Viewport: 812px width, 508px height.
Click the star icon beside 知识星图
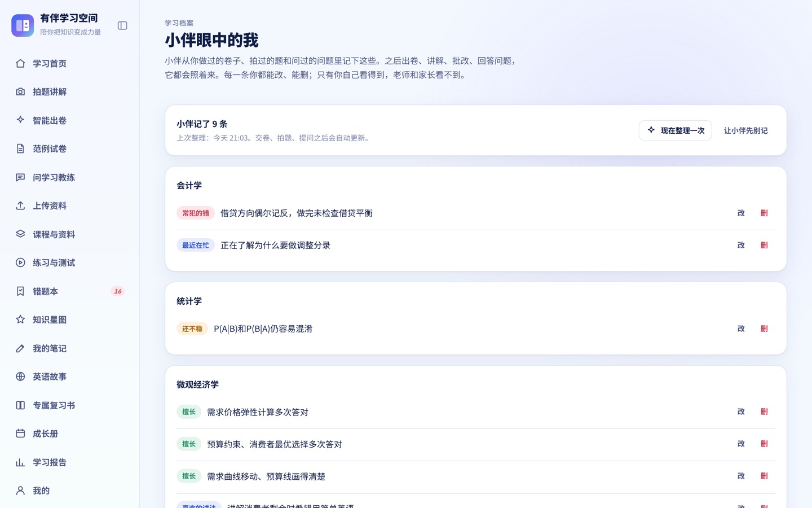20,319
